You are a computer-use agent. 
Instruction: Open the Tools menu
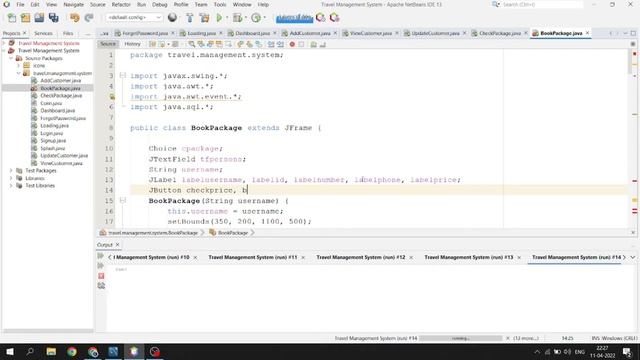click(x=220, y=4)
